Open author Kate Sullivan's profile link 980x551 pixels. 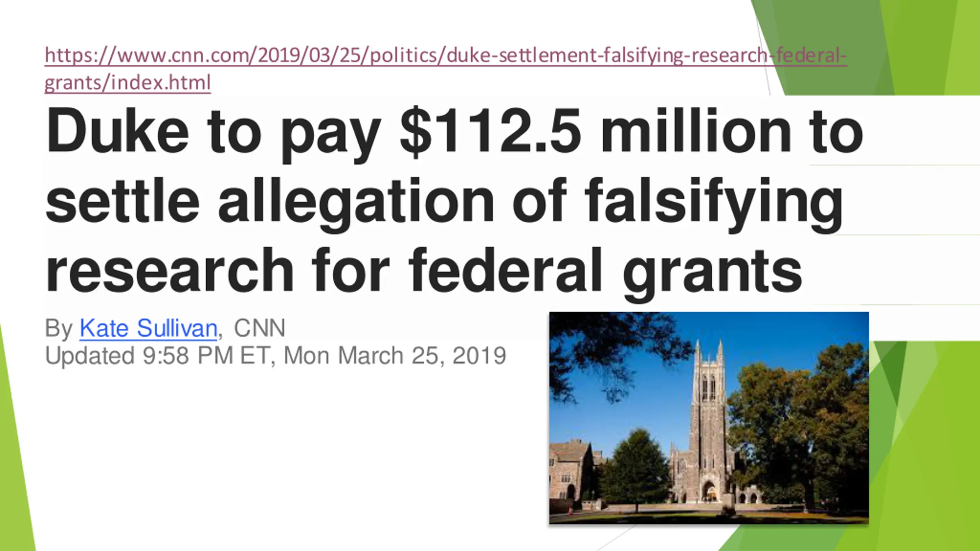pyautogui.click(x=149, y=328)
